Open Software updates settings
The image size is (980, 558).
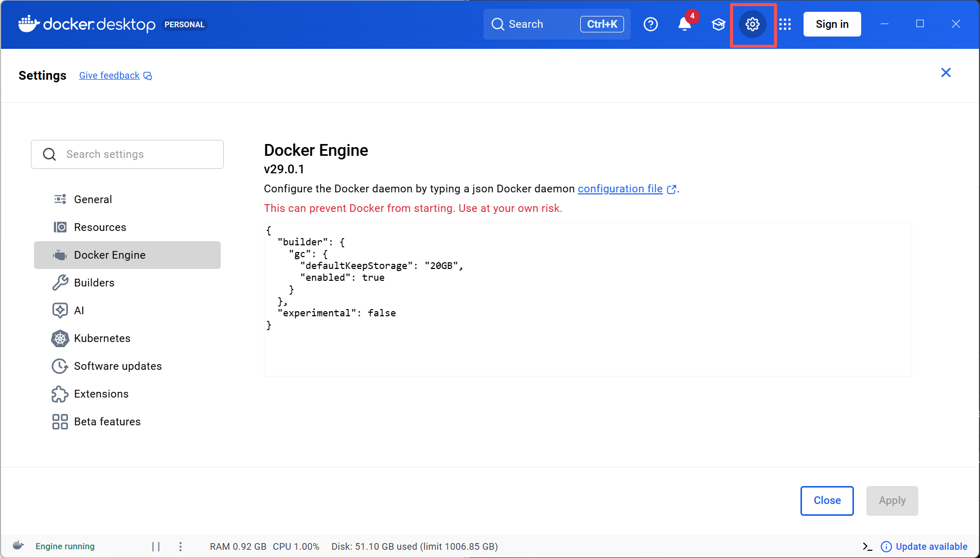coord(127,366)
